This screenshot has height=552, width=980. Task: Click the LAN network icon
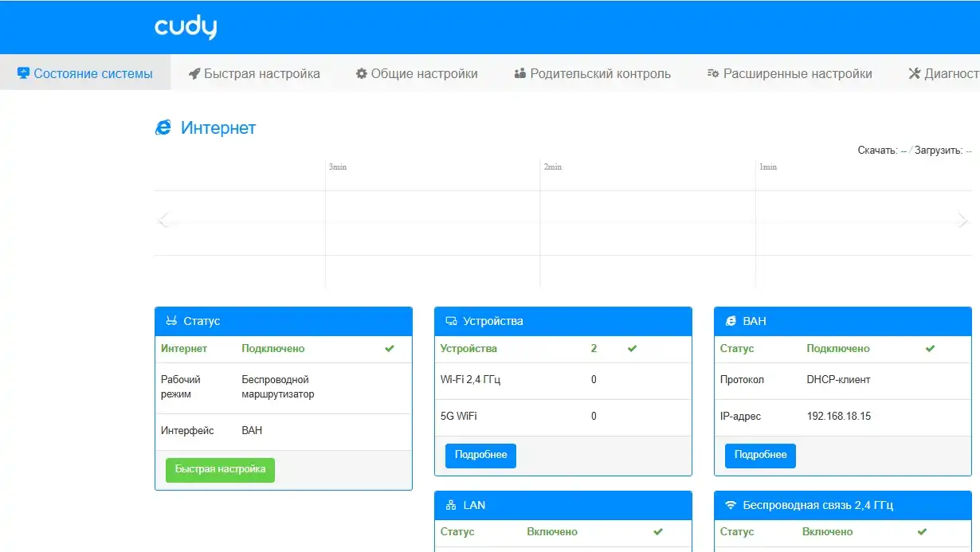pyautogui.click(x=451, y=505)
